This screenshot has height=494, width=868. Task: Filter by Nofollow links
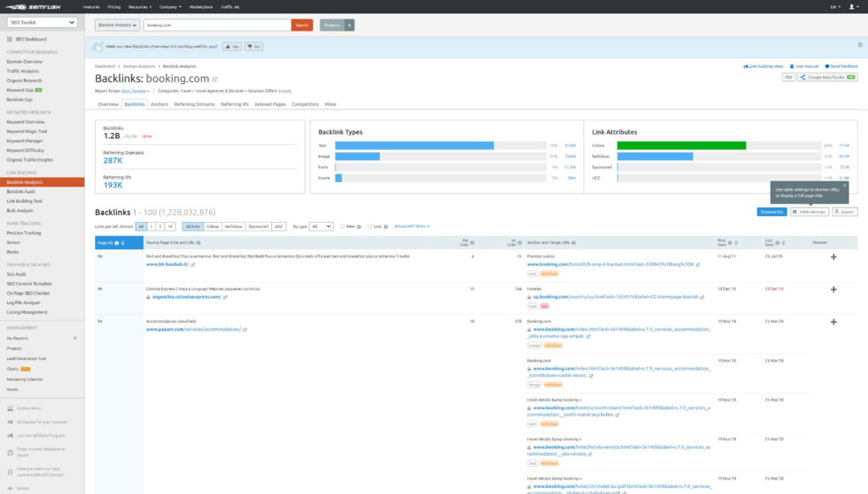[234, 226]
